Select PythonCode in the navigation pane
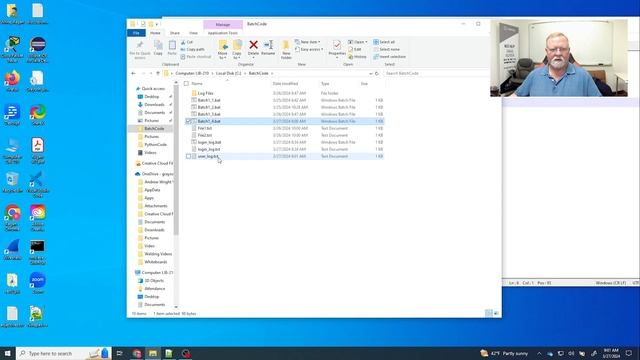The height and width of the screenshot is (360, 640). tap(156, 144)
